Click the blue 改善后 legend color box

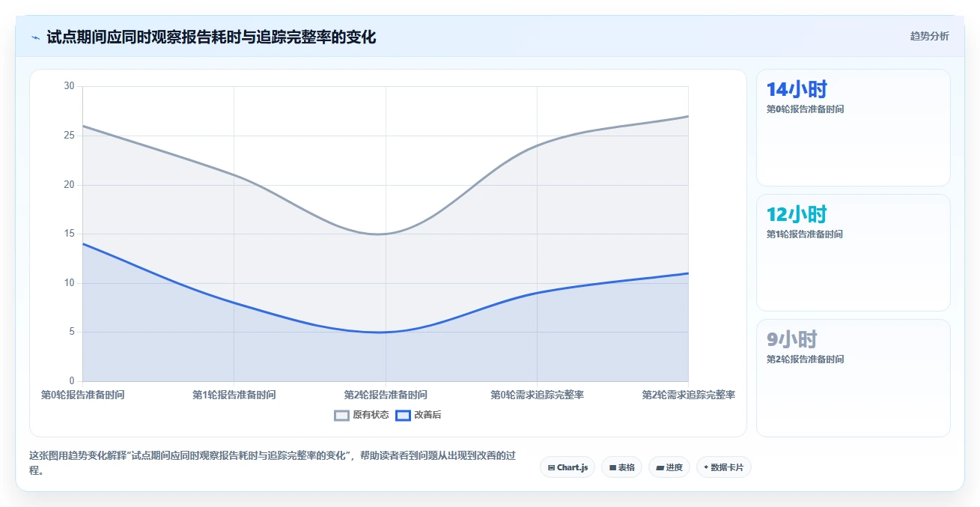403,415
